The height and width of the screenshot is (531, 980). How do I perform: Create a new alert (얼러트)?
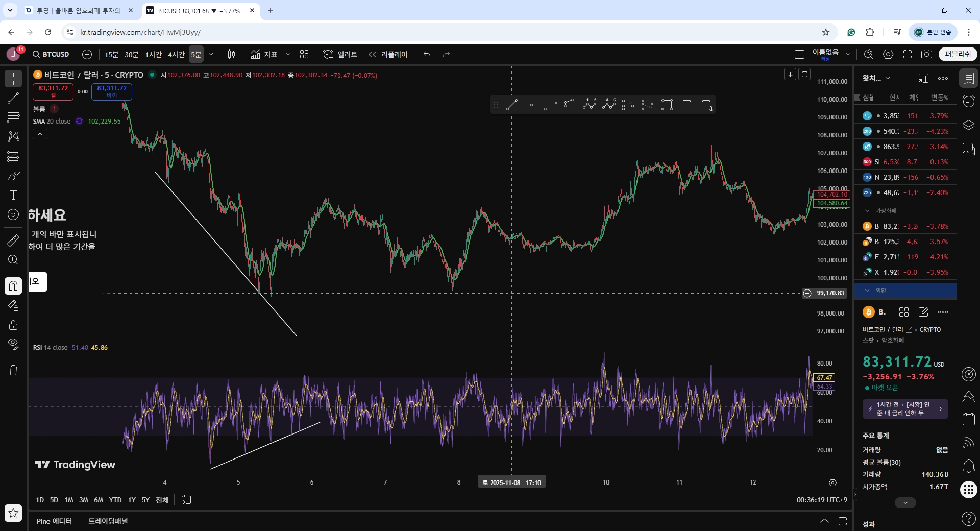[x=340, y=54]
